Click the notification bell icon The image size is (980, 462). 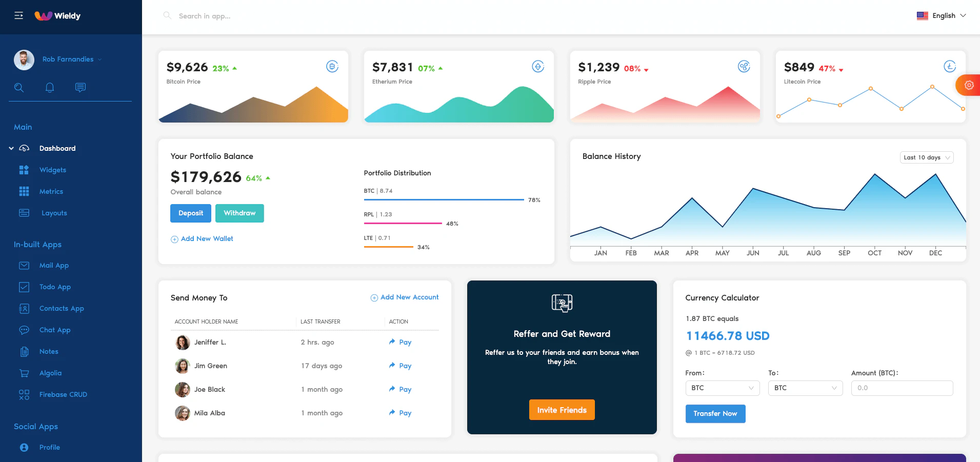click(x=49, y=87)
